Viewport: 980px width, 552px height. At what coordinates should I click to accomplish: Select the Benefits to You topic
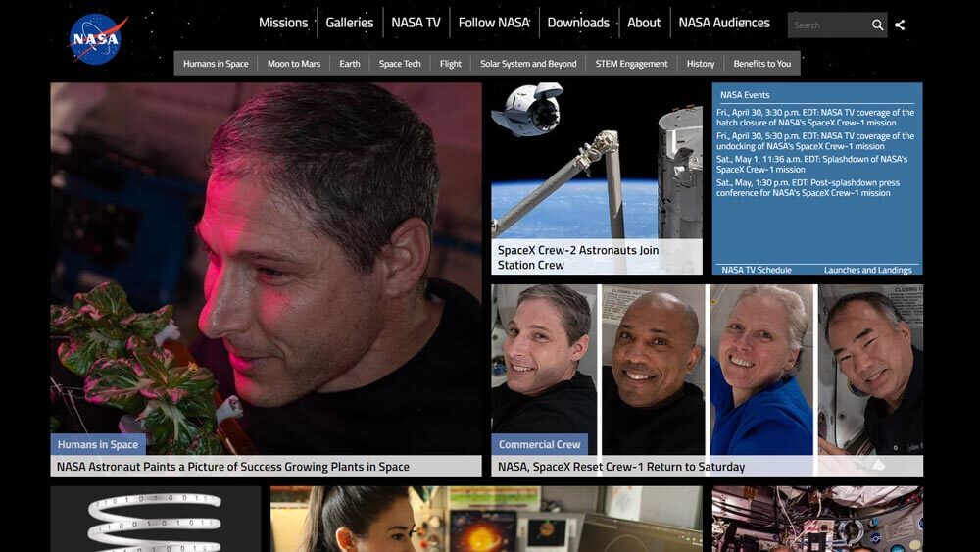pos(761,63)
